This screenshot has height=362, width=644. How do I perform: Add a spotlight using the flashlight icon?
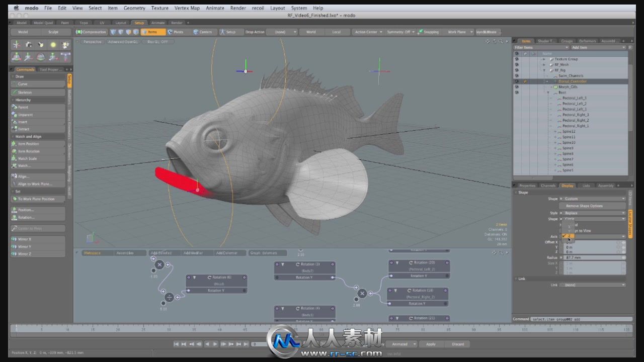click(x=41, y=45)
